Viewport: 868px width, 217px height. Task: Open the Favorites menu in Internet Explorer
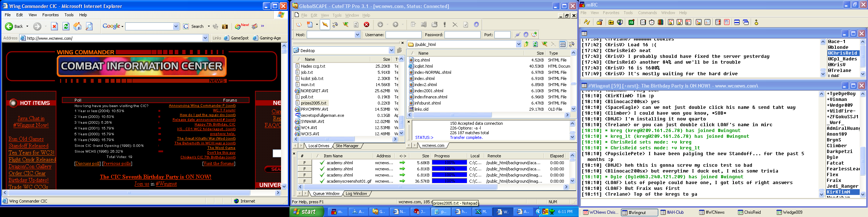(50, 15)
